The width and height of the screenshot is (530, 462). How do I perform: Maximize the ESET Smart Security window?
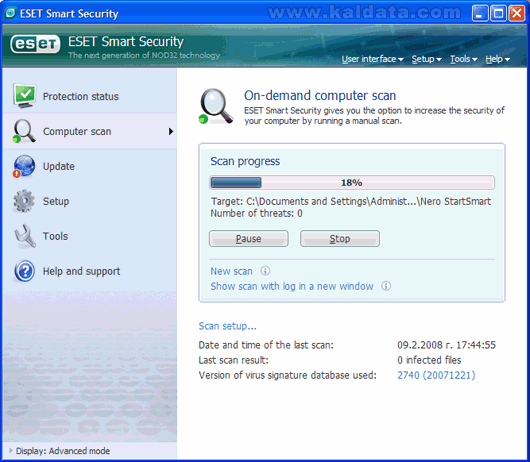[498, 14]
